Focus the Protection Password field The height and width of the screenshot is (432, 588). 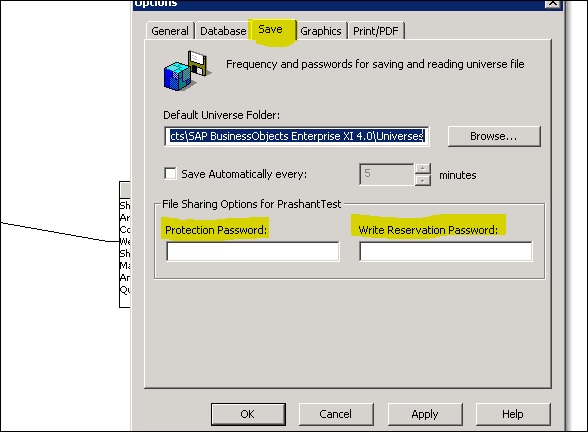[253, 251]
